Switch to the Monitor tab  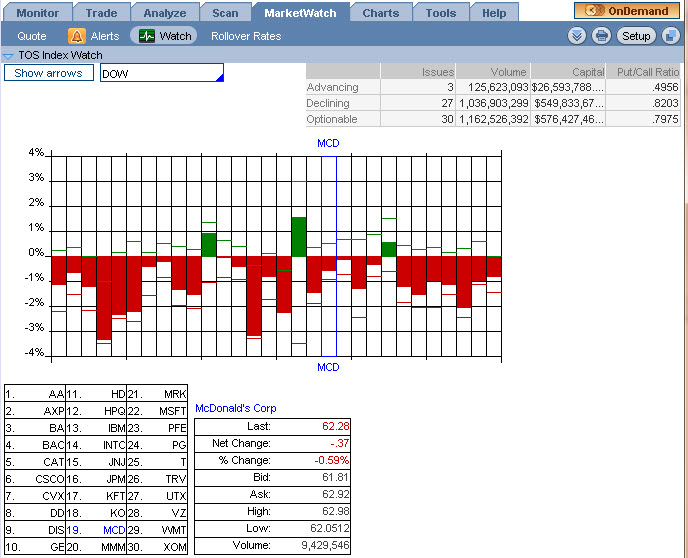(38, 13)
